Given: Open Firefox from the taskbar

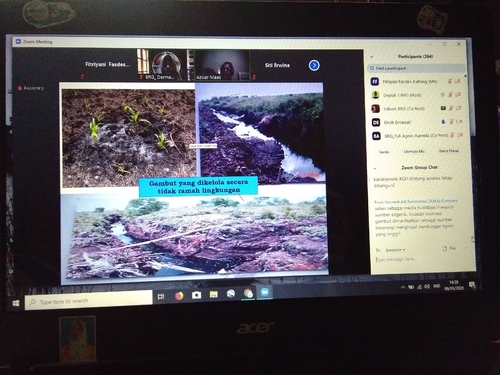Looking at the screenshot, I should 179,295.
